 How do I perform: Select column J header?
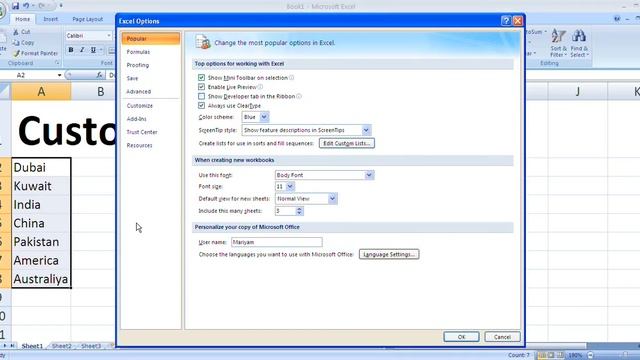tap(577, 91)
